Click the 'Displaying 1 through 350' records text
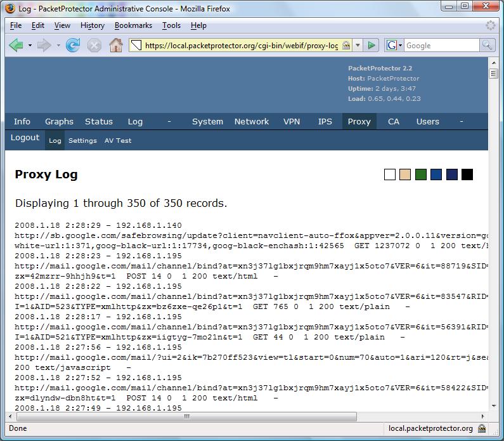Viewport: 504px width, 441px height. [121, 203]
